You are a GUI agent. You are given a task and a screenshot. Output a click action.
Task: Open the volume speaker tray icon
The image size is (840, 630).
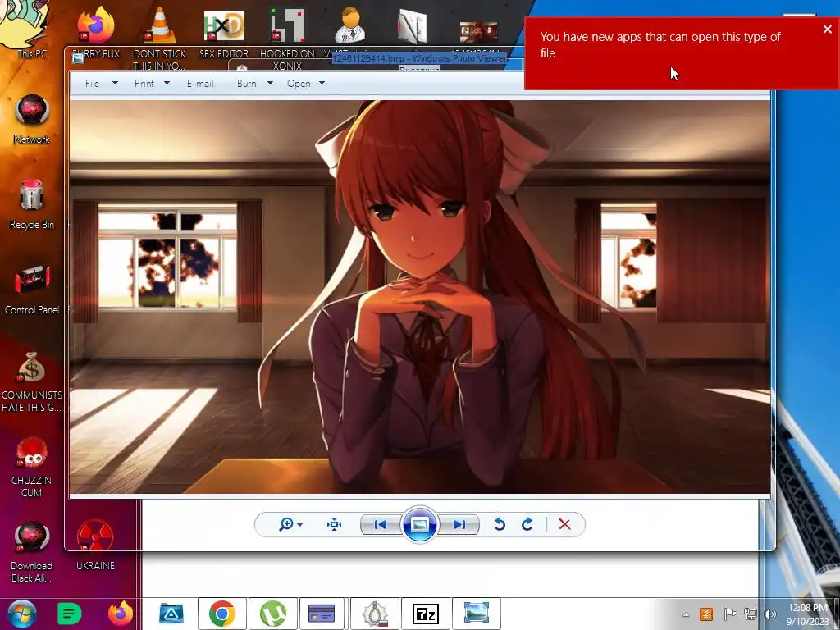[770, 614]
